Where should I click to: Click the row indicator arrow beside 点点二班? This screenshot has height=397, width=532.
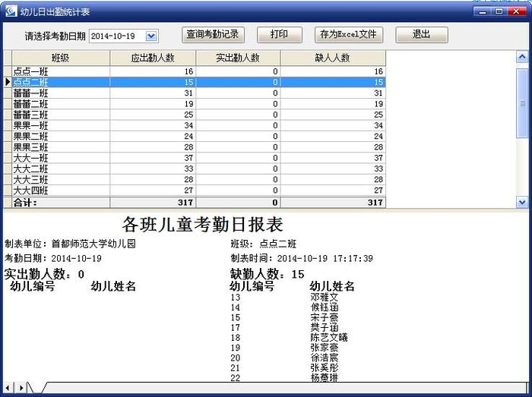(8, 82)
